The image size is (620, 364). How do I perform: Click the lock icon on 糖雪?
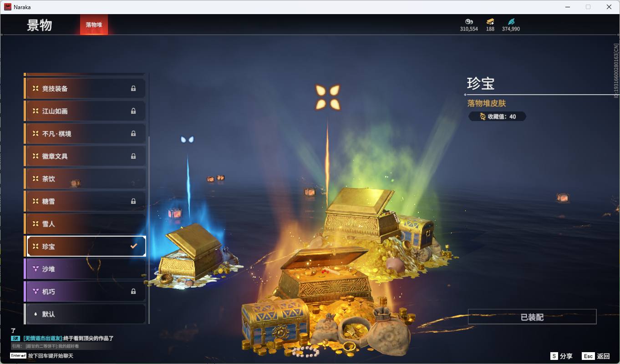pos(133,201)
